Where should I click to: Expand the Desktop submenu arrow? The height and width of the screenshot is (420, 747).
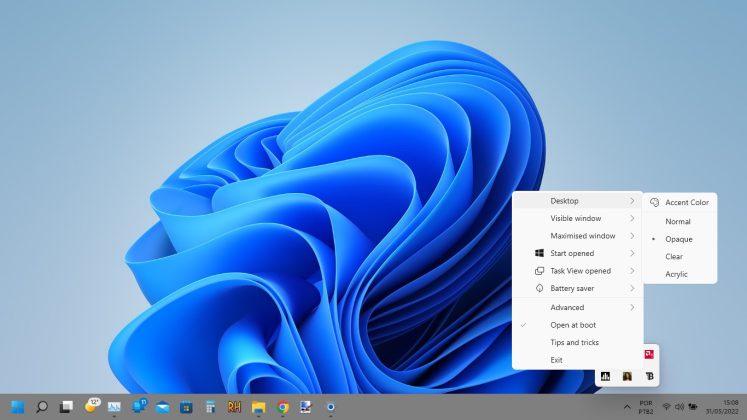(x=632, y=201)
